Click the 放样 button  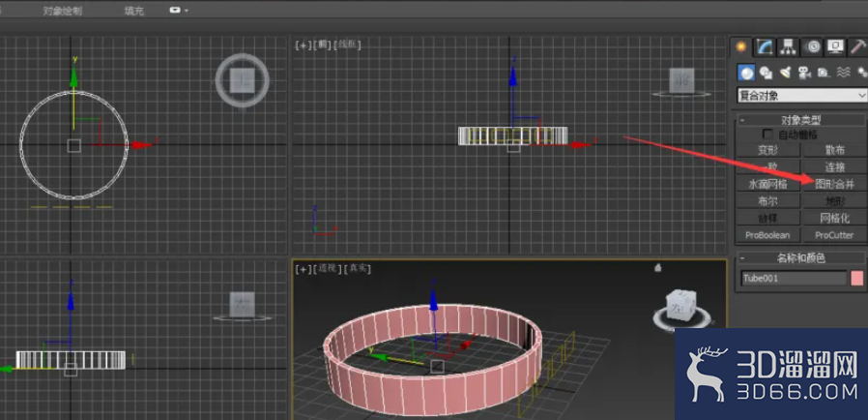tap(767, 218)
